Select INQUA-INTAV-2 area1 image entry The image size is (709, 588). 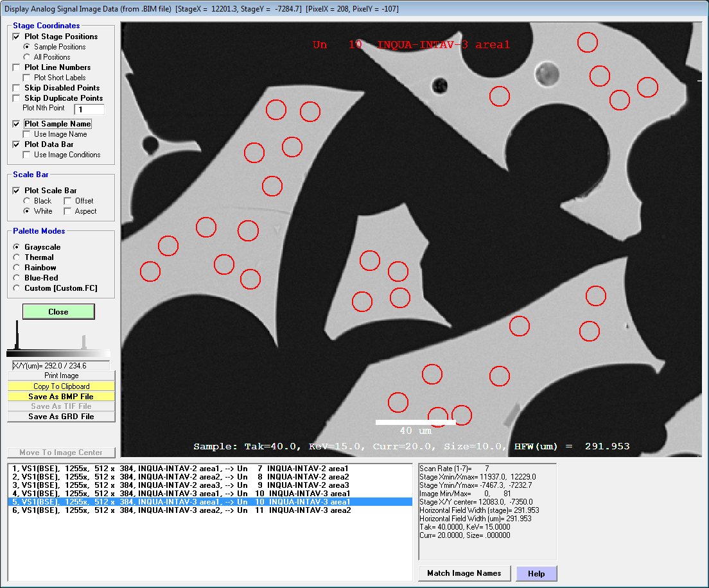180,469
